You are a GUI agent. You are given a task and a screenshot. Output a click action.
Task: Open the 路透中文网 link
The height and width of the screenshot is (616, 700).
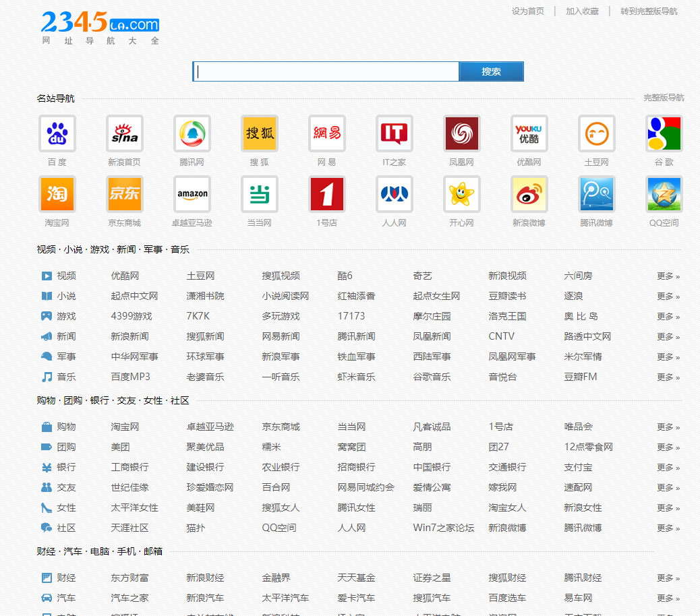point(587,337)
